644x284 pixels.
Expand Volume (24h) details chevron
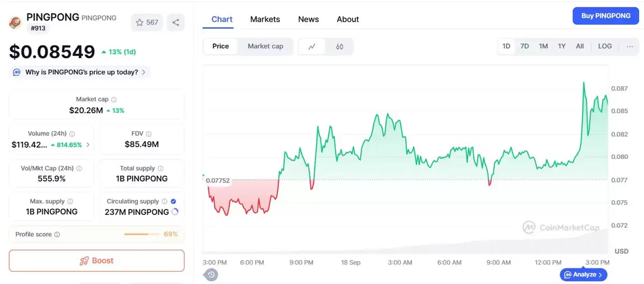pos(88,144)
